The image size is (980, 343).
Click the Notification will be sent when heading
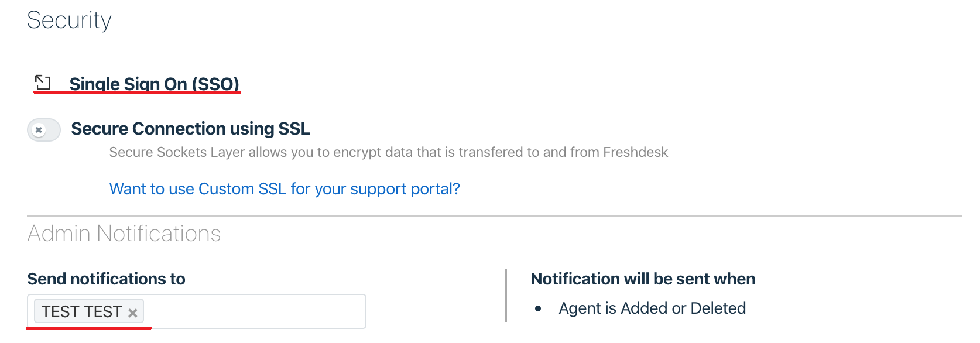[643, 279]
